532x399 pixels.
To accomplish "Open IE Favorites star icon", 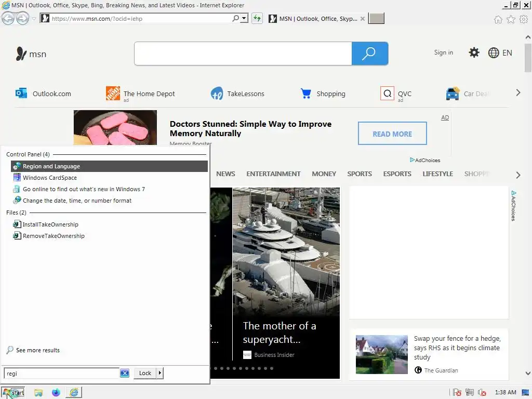I will 511,19.
